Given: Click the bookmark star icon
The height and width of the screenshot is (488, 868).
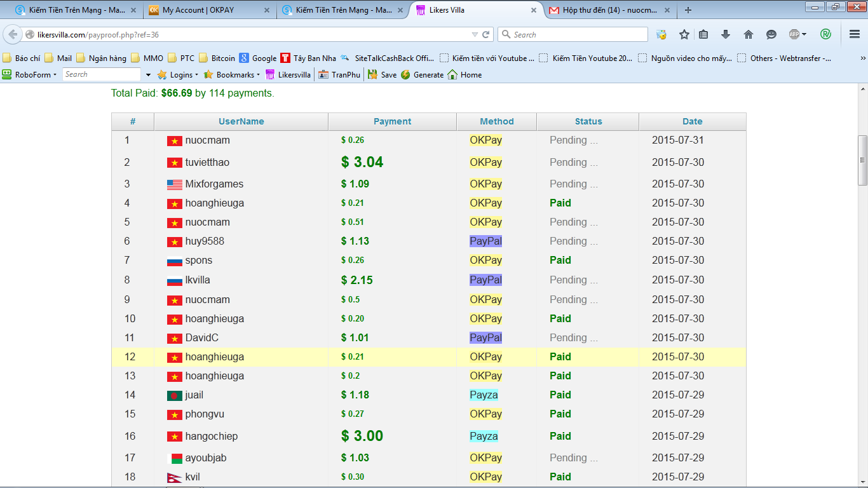Looking at the screenshot, I should tap(684, 34).
